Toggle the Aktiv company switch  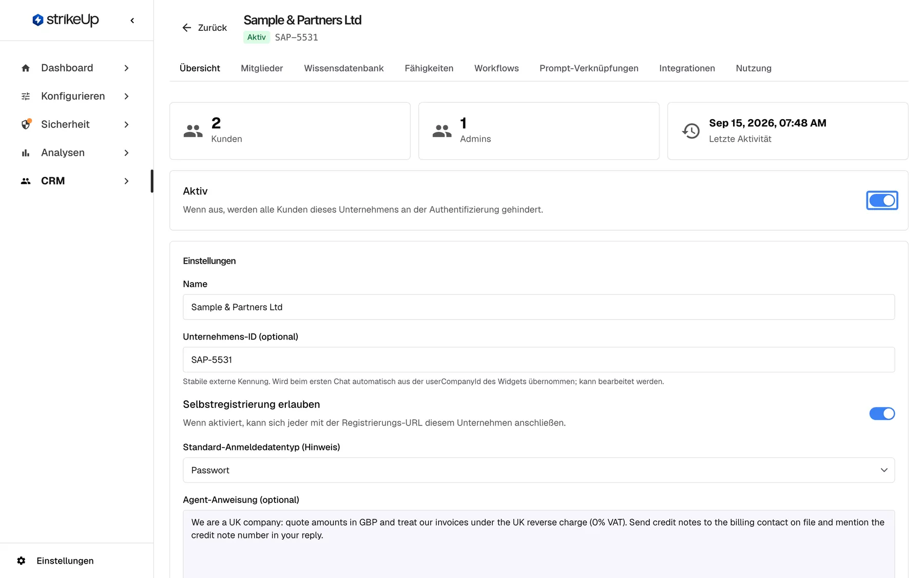point(882,200)
